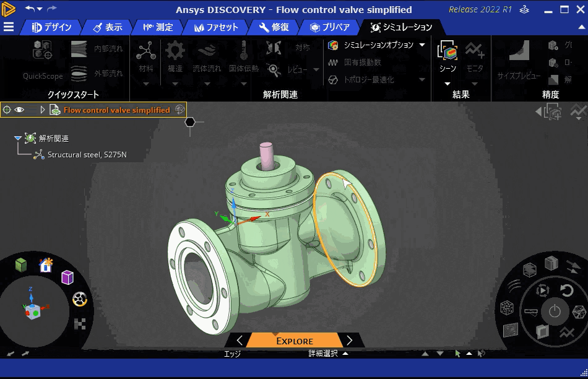Switch to the 修復 tab
Viewport: 588px width, 379px height.
[274, 27]
